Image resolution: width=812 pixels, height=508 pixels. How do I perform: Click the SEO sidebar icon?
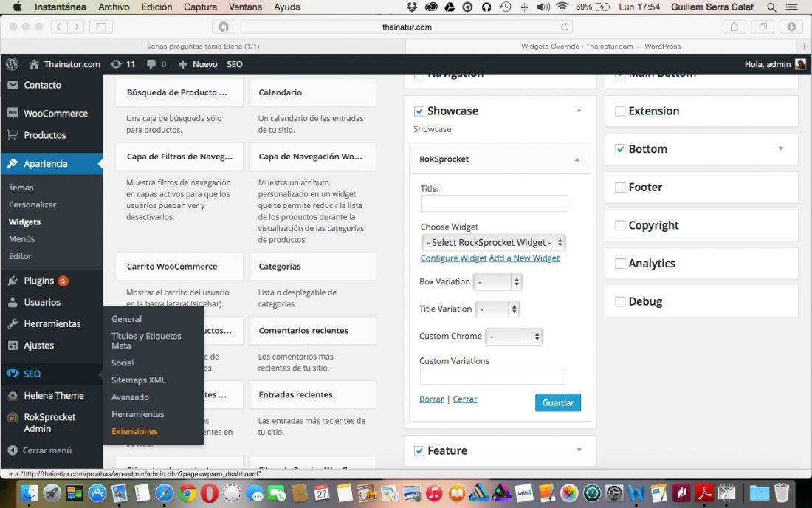(13, 374)
